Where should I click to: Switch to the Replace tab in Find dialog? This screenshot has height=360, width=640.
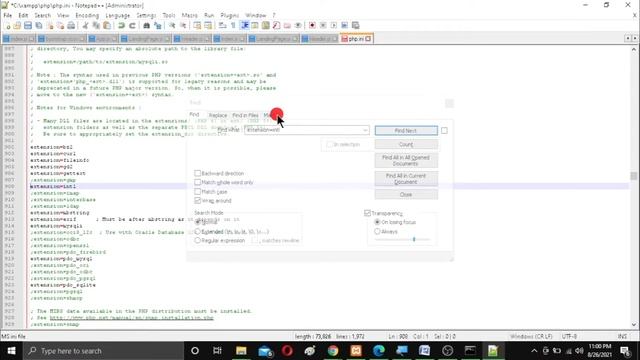pos(218,116)
